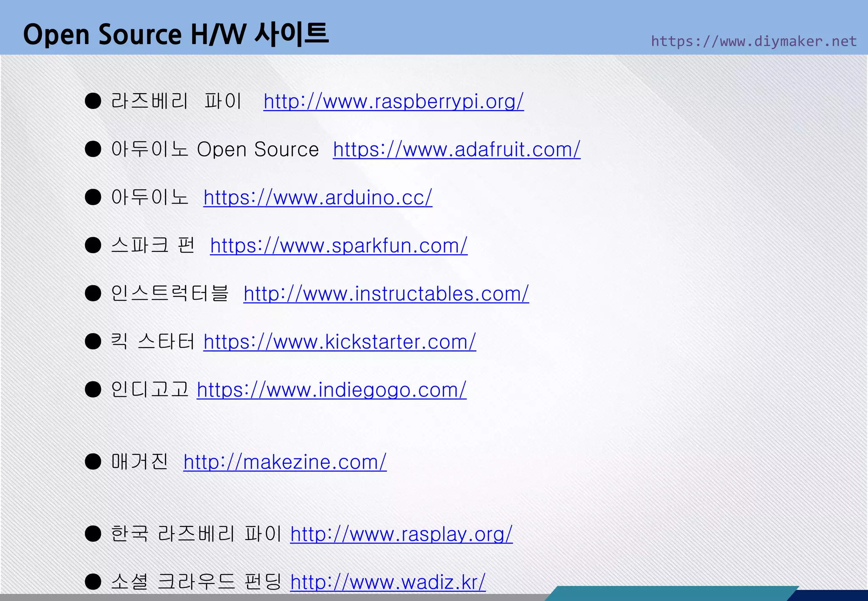Open the makezine.com link

(285, 462)
